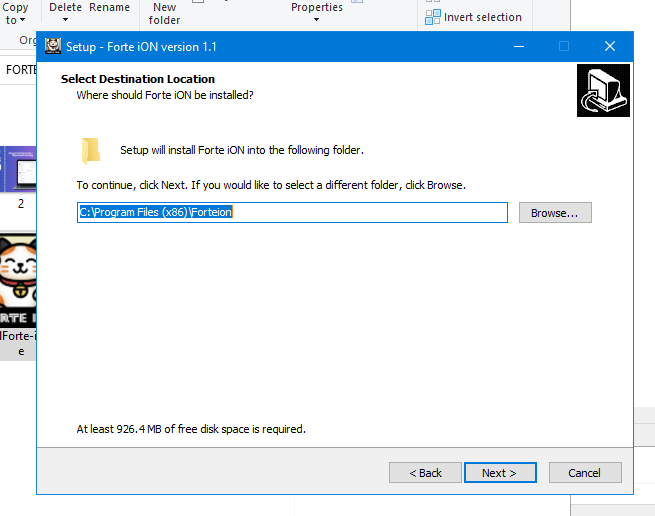Viewport: 655px width, 516px height.
Task: Open the Delete dropdown arrow
Action: [x=65, y=20]
